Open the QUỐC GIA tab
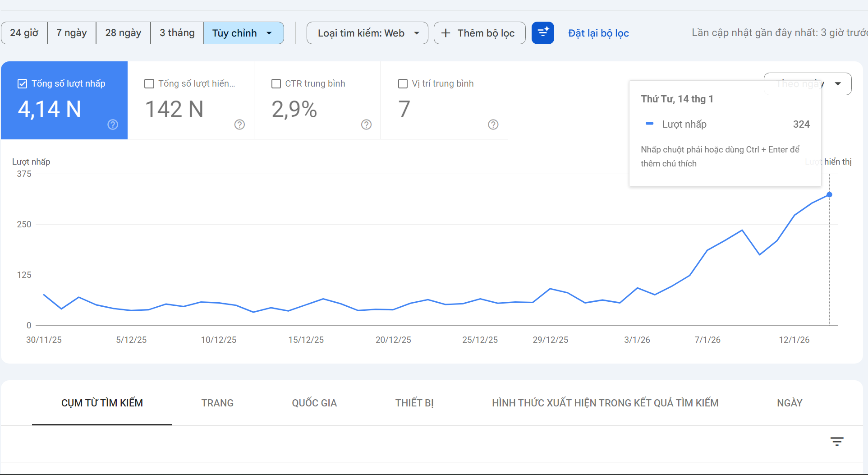The height and width of the screenshot is (475, 868). coord(314,403)
